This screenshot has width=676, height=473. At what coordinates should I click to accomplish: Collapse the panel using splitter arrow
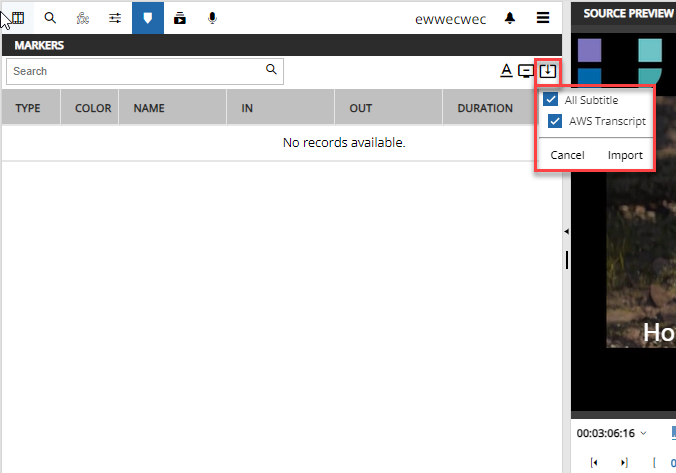pos(566,232)
